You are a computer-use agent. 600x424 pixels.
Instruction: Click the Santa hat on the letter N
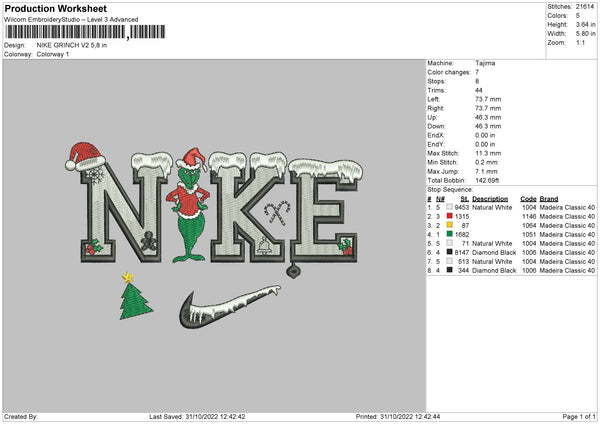pyautogui.click(x=85, y=156)
